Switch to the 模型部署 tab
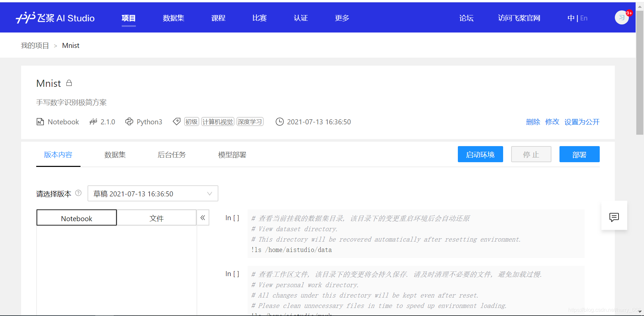This screenshot has height=316, width=644. pos(232,154)
